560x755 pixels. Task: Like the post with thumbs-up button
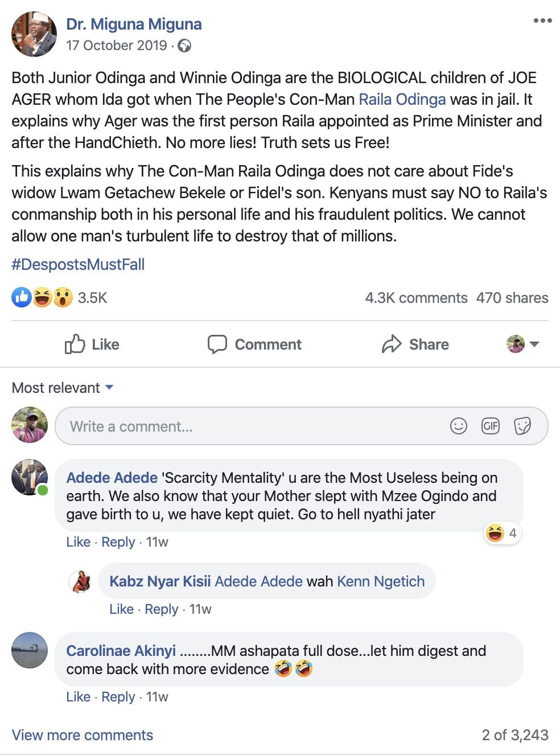[x=92, y=344]
